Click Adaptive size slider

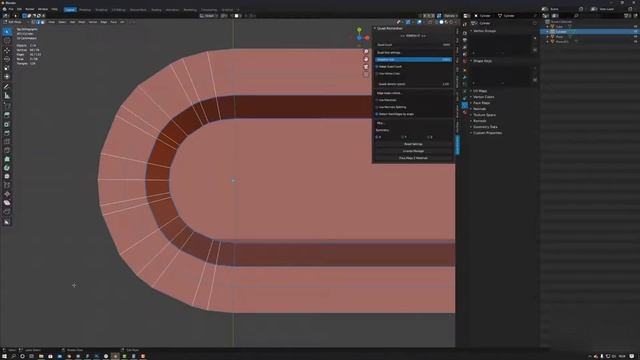[x=413, y=60]
